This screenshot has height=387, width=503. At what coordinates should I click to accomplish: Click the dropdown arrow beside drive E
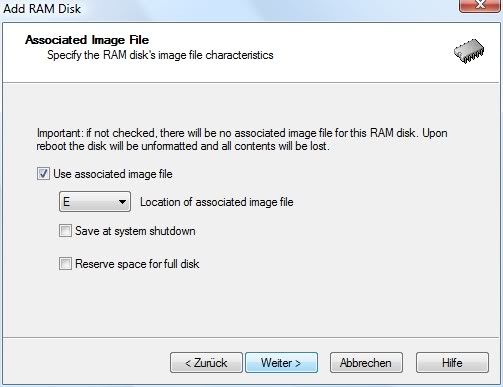(x=122, y=202)
